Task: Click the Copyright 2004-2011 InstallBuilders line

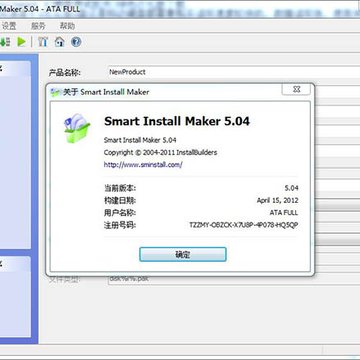Action: click(x=160, y=153)
